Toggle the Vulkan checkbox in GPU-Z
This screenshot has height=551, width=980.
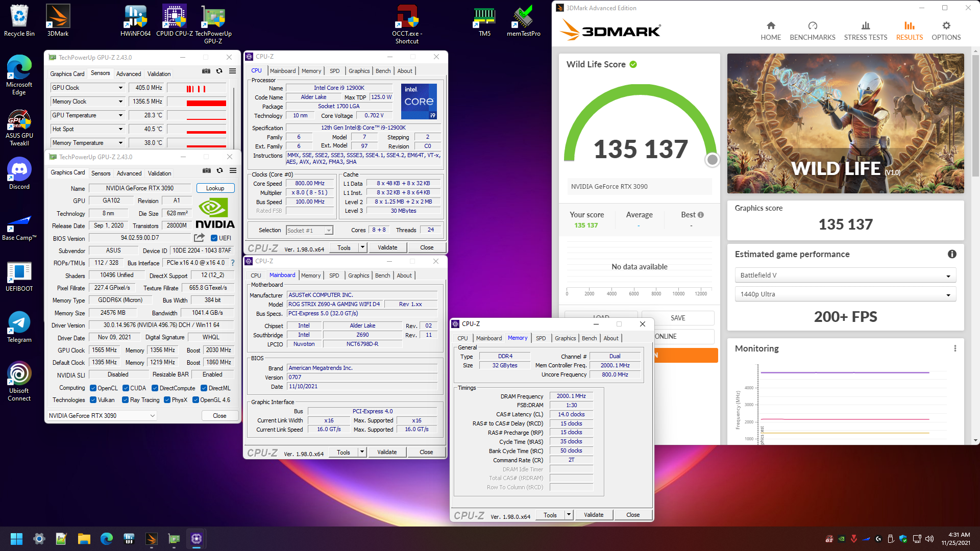pyautogui.click(x=93, y=400)
